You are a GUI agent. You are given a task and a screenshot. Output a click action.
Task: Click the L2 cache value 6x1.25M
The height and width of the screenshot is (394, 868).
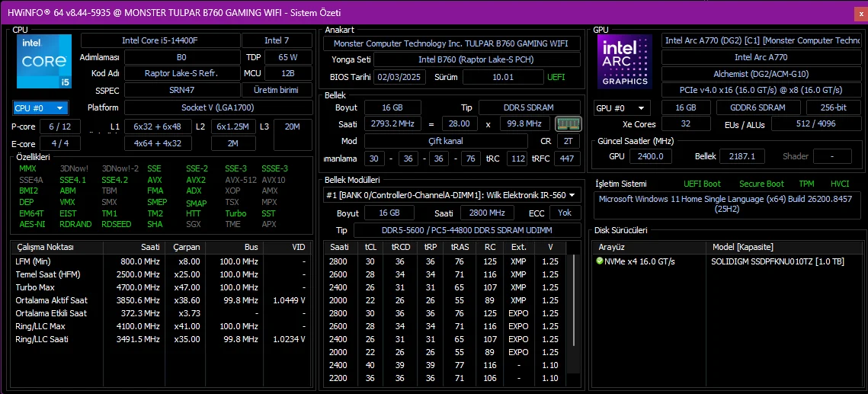[234, 127]
